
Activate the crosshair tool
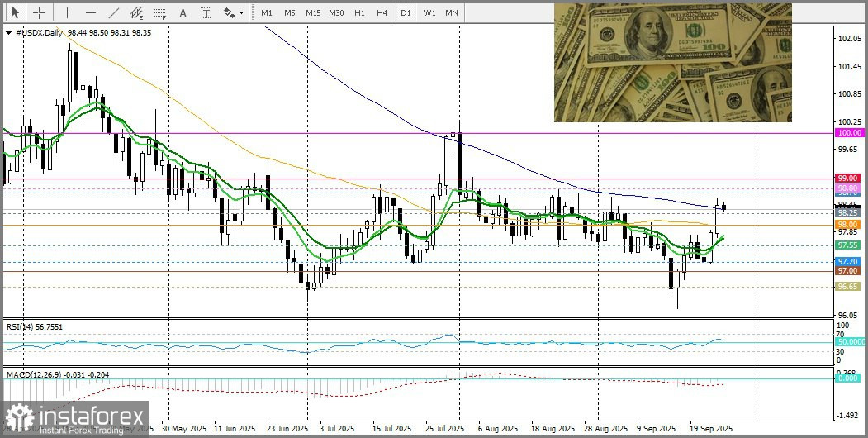coord(40,12)
